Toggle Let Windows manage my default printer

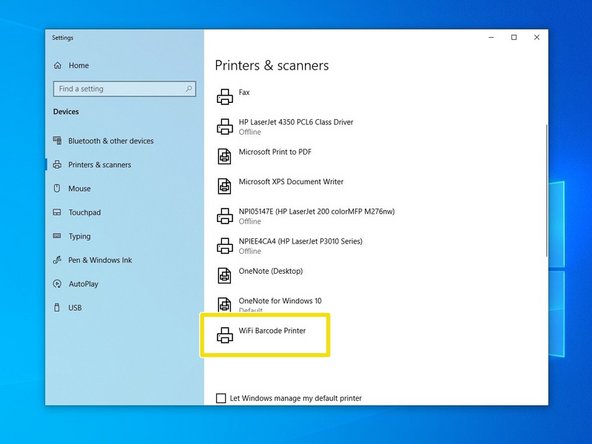tap(221, 398)
